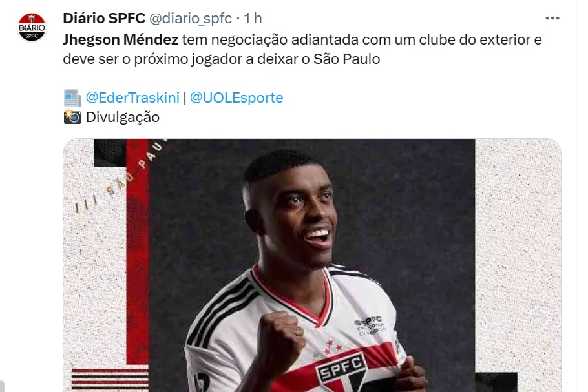588x392 pixels.
Task: Open the three-dot more options menu
Action: tap(552, 18)
